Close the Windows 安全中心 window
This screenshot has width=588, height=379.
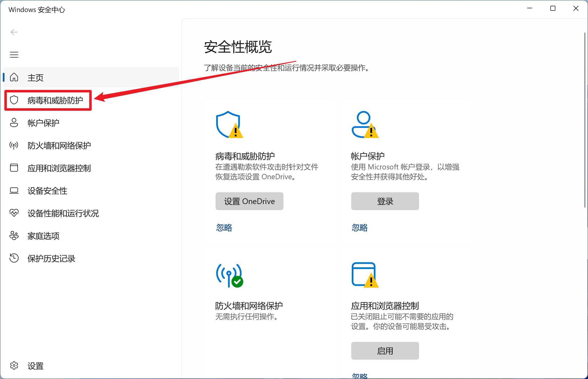(576, 9)
